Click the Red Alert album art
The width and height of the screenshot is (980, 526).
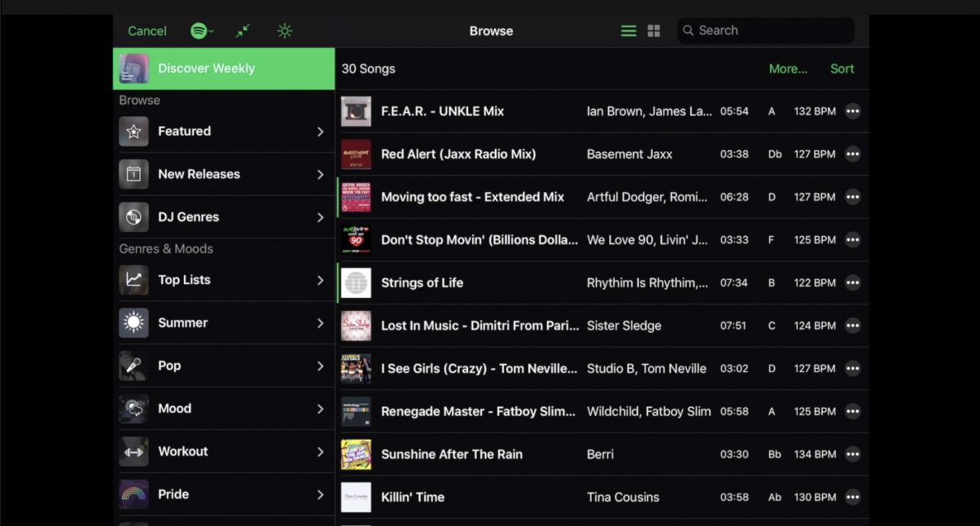click(x=356, y=154)
